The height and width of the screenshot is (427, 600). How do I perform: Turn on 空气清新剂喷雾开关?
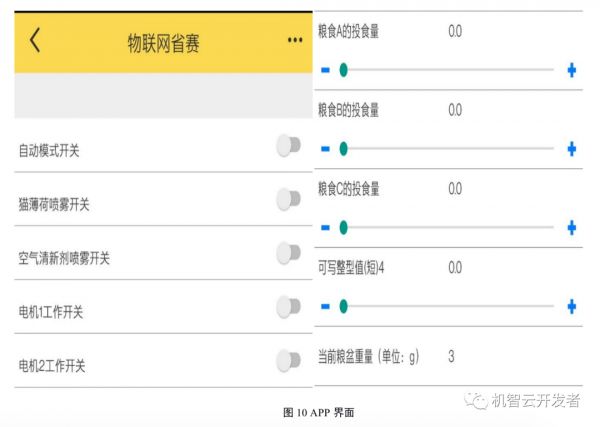(x=288, y=254)
